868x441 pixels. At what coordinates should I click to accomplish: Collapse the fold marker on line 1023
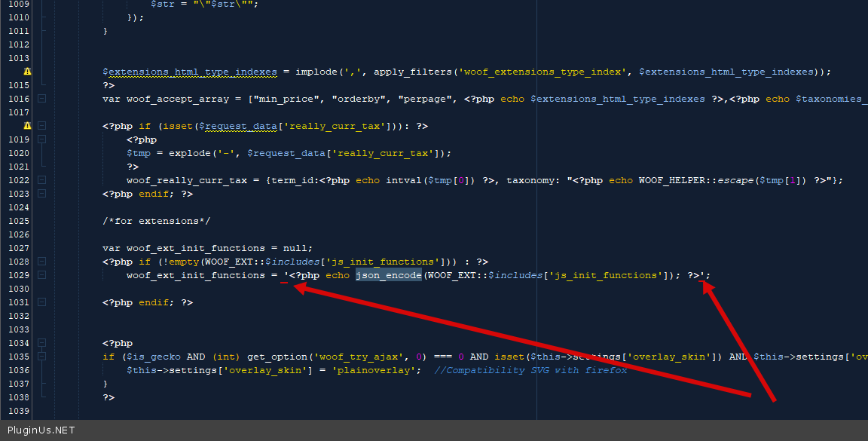coord(42,194)
